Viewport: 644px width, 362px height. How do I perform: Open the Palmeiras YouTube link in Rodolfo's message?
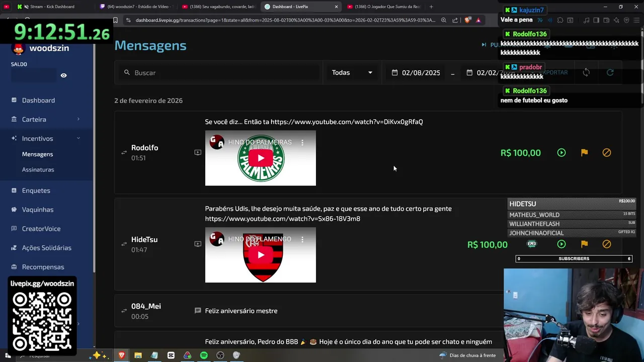pos(347,122)
